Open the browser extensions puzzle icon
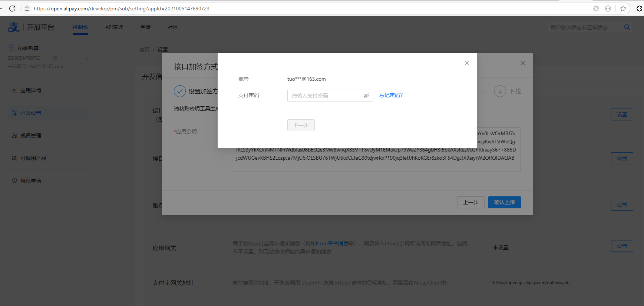Image resolution: width=644 pixels, height=306 pixels. [x=640, y=8]
